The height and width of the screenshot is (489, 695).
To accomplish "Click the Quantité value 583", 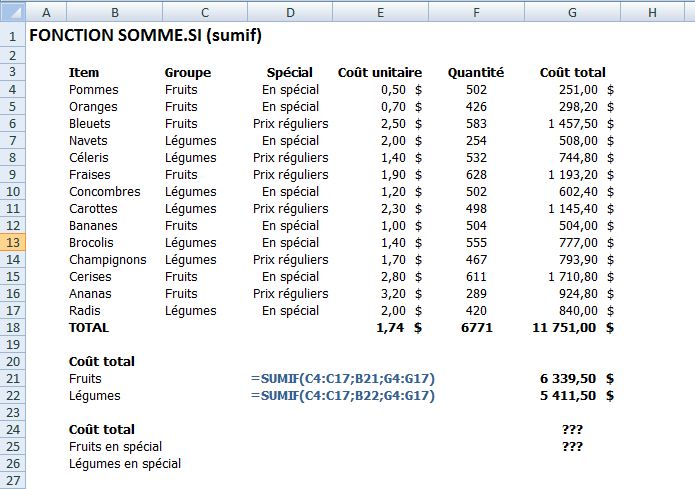I will coord(476,124).
